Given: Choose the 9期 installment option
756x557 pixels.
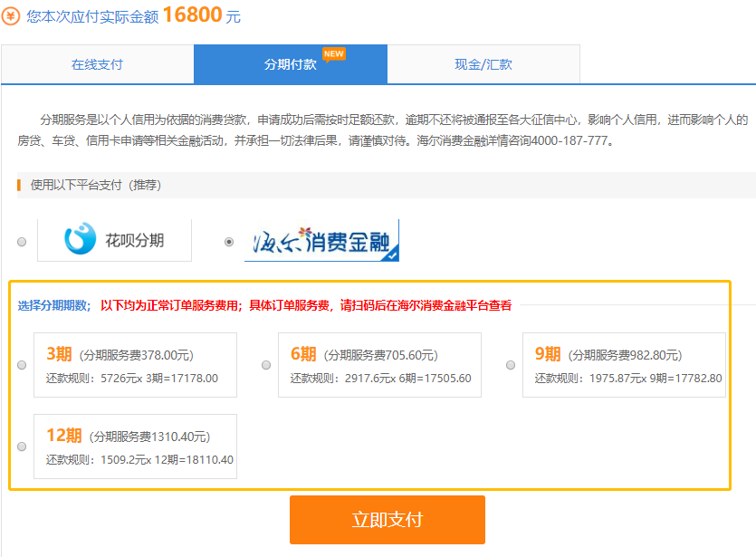Looking at the screenshot, I should (510, 364).
